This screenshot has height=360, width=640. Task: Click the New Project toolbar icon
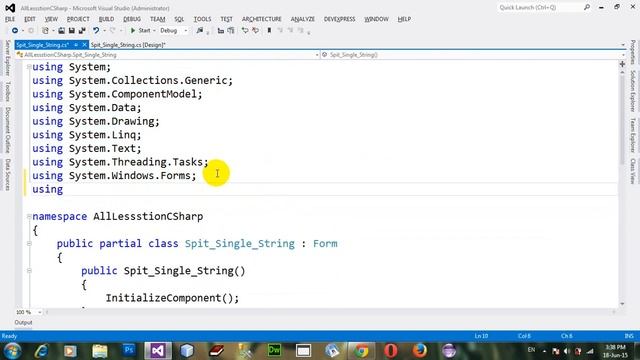click(x=45, y=31)
